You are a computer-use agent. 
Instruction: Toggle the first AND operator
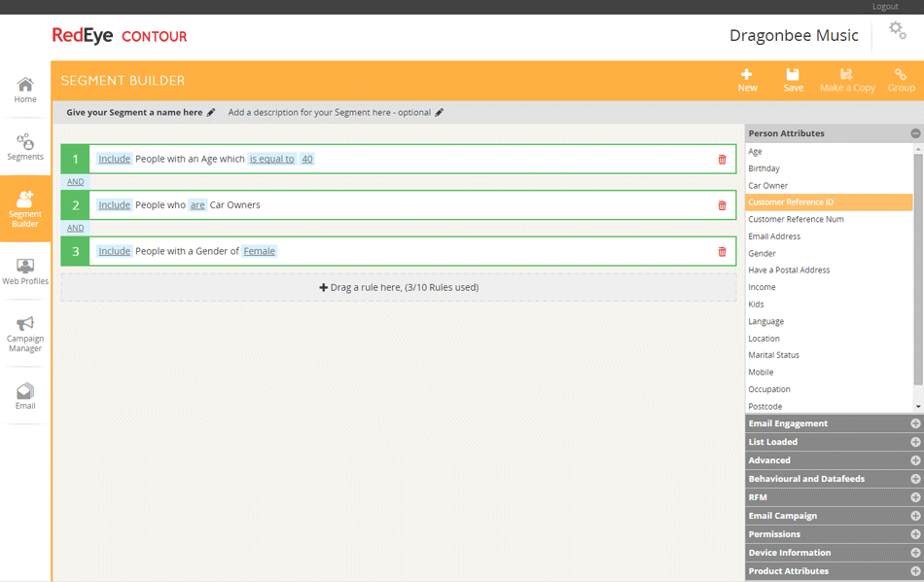[75, 182]
